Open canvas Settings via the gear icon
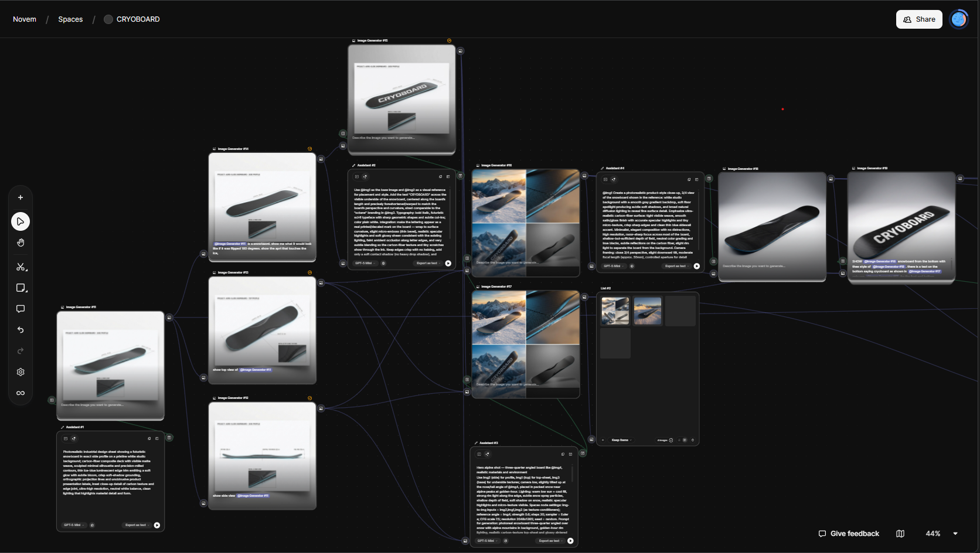 pos(21,372)
